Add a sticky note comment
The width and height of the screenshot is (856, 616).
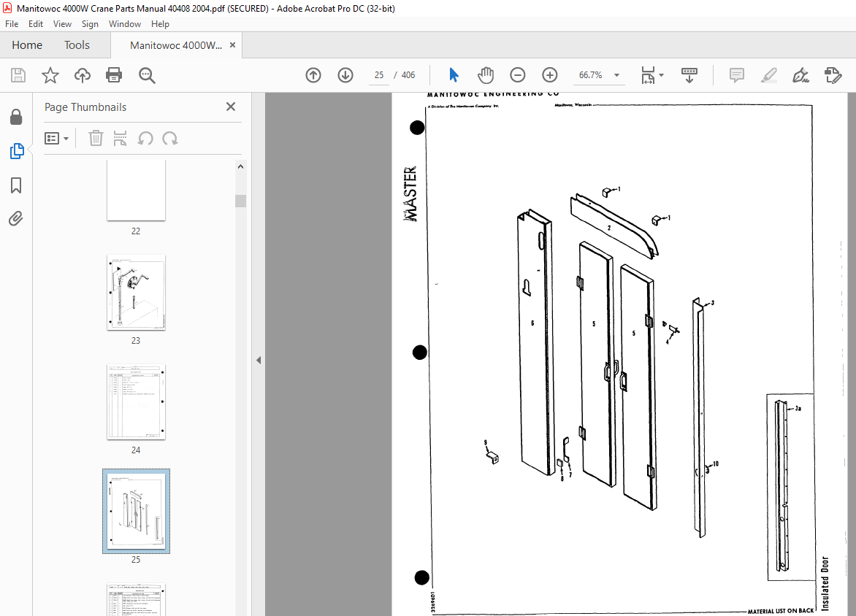[736, 75]
